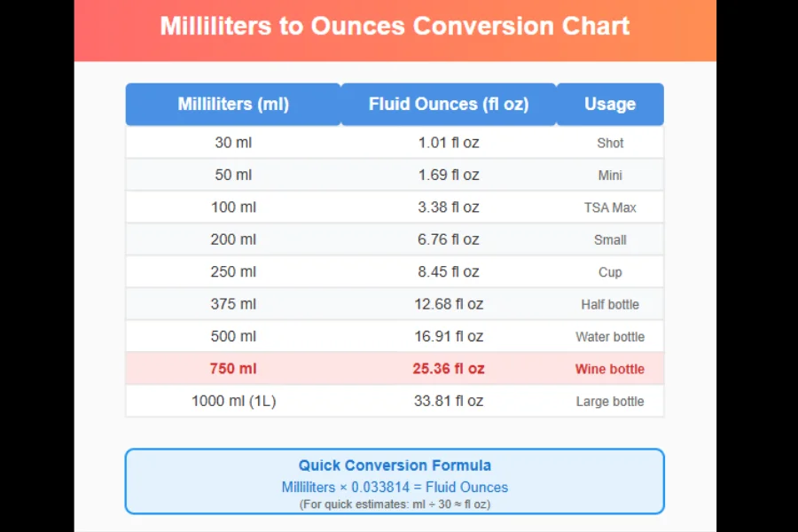
Task: Click the quick estimates note text
Action: tap(395, 504)
